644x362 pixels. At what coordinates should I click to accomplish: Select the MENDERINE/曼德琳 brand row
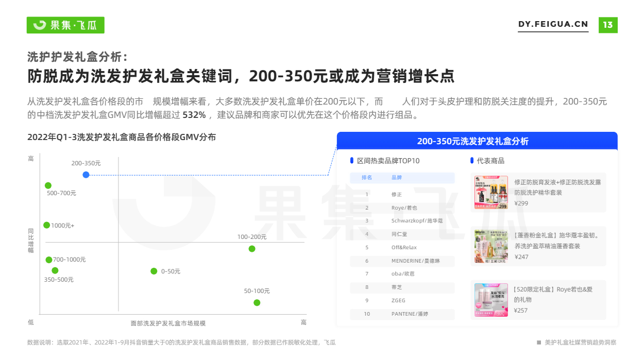[x=402, y=261]
